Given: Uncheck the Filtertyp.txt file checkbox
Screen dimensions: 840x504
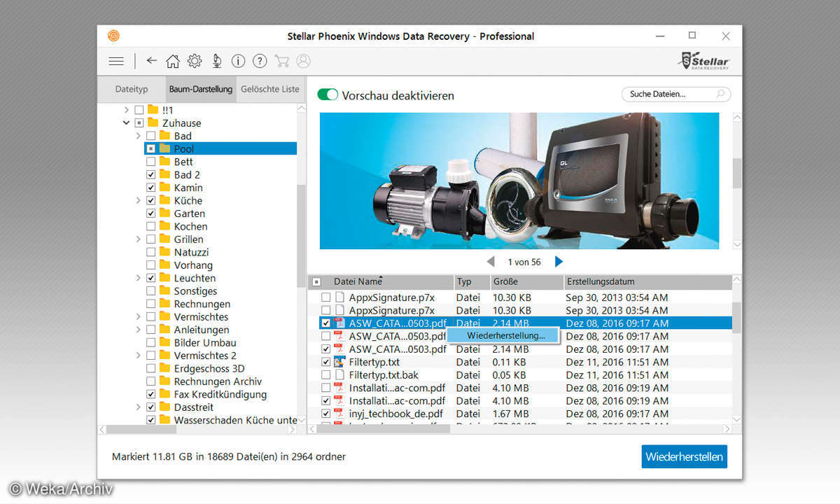Looking at the screenshot, I should [x=325, y=362].
